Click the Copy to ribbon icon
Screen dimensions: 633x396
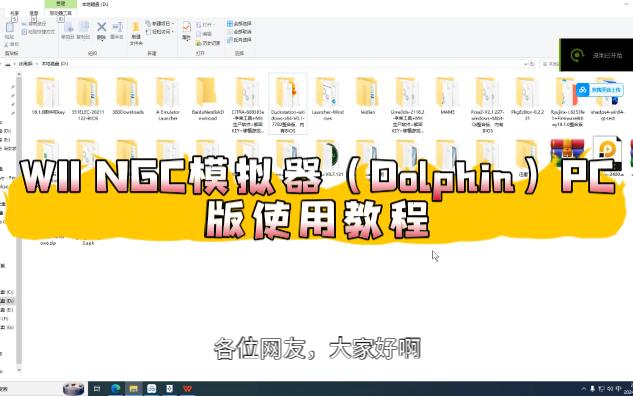coord(84,30)
